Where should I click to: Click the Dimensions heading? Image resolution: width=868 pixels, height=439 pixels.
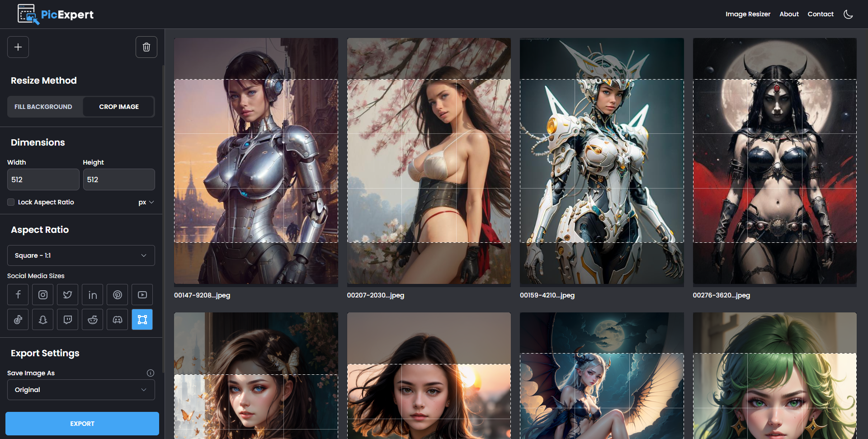[x=38, y=142]
